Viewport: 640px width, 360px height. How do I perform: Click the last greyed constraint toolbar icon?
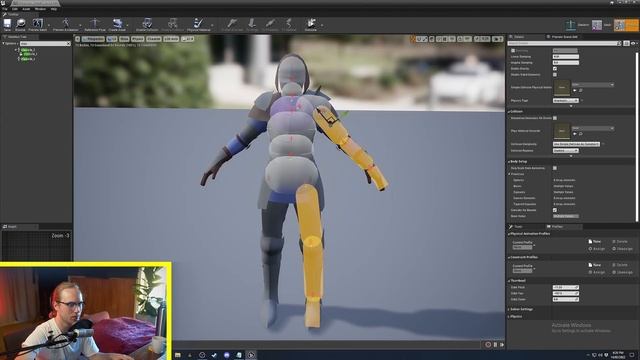tap(289, 24)
